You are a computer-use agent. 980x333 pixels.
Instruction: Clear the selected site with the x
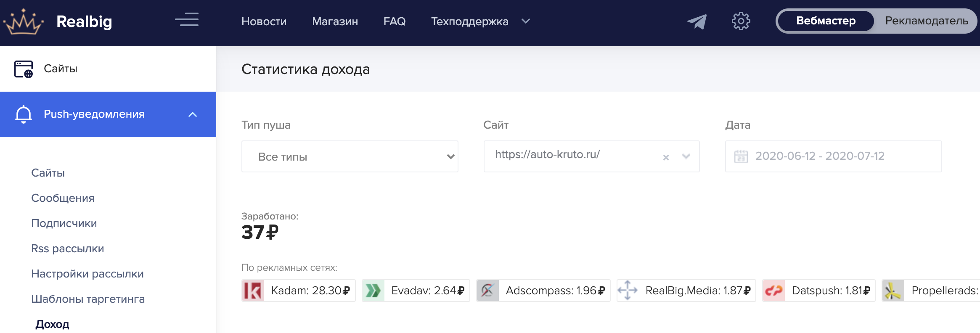pyautogui.click(x=666, y=157)
